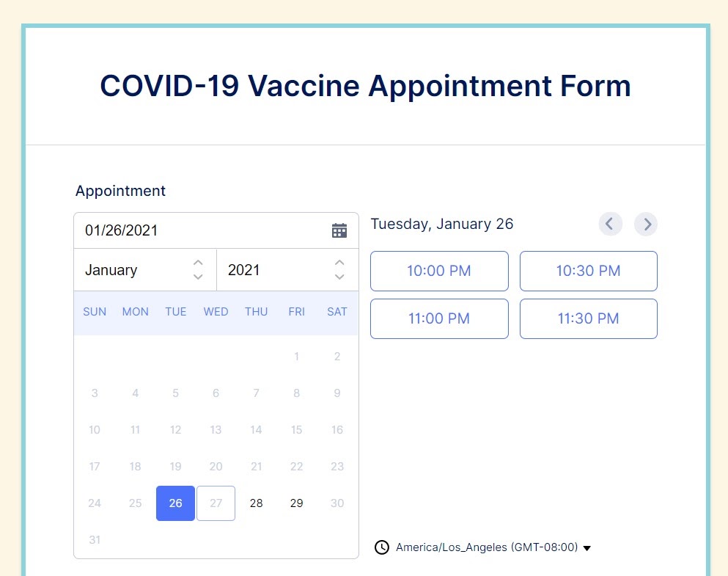Go to previous day's time slots

pos(610,224)
